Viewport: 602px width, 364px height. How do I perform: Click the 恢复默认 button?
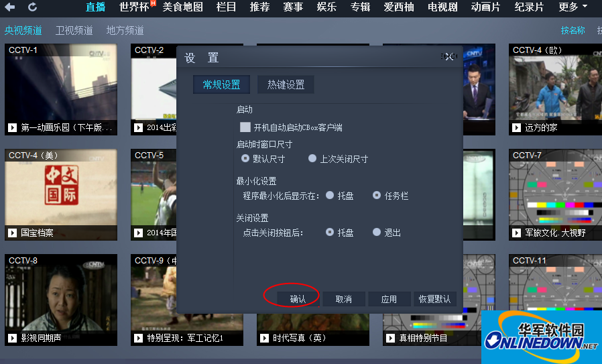click(434, 299)
